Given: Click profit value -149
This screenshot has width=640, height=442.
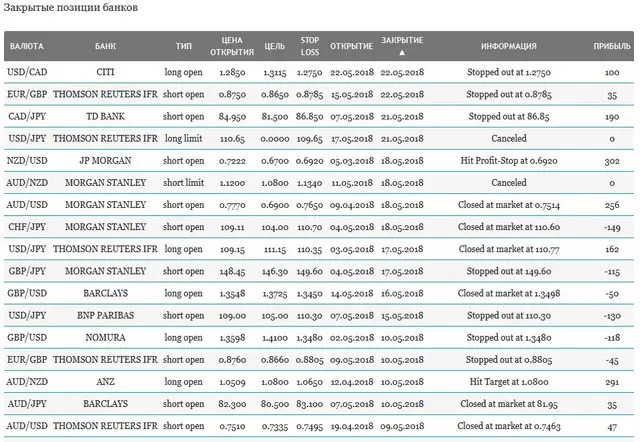Looking at the screenshot, I should [612, 227].
